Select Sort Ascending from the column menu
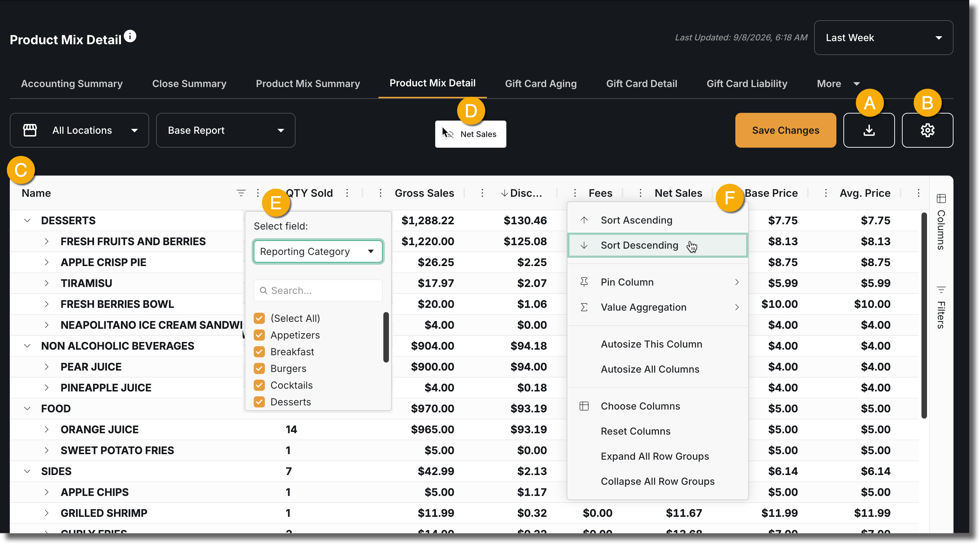Screen dimensions: 980x544 point(657,220)
